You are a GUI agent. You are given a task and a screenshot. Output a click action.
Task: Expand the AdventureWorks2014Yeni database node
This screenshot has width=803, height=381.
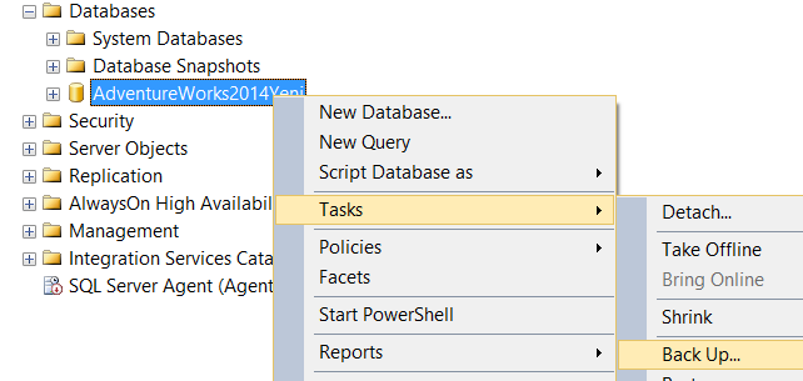[x=53, y=94]
